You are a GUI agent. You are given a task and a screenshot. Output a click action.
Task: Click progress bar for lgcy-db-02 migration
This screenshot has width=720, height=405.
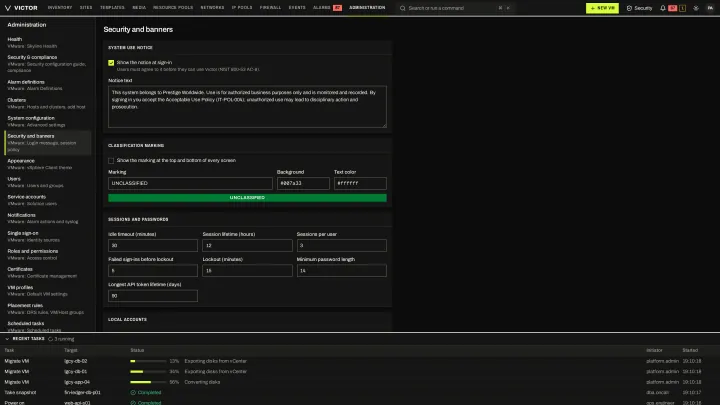[148, 361]
